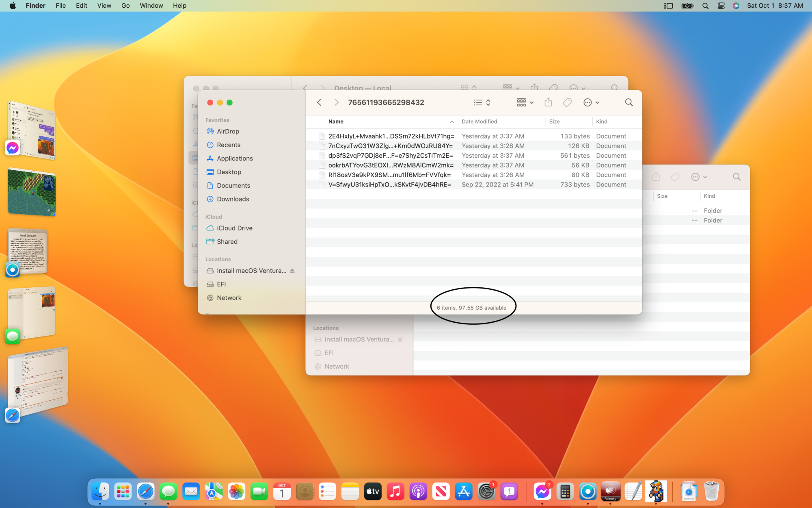Open the More actions ellipsis dropdown

(x=591, y=102)
